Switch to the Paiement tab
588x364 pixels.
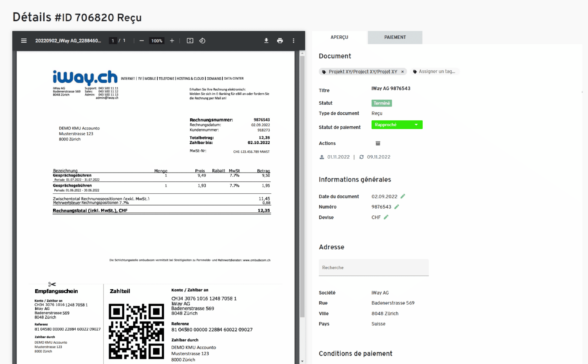(x=395, y=37)
